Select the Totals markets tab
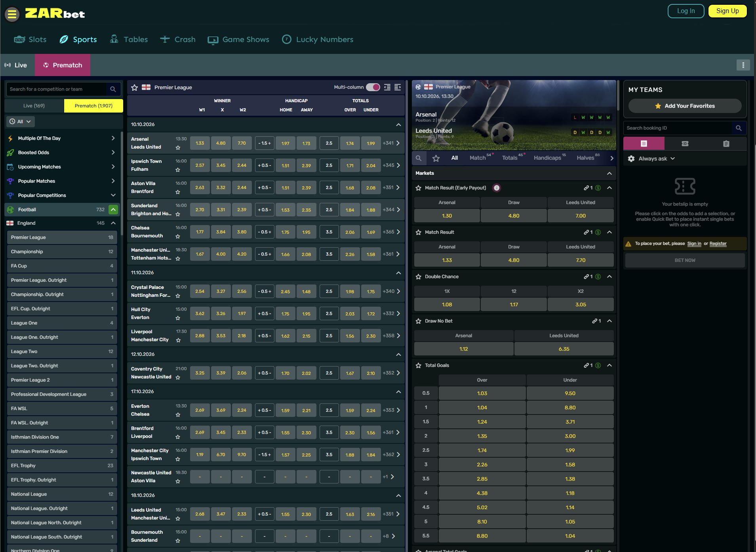Viewport: 756px width, 552px height. coord(510,158)
